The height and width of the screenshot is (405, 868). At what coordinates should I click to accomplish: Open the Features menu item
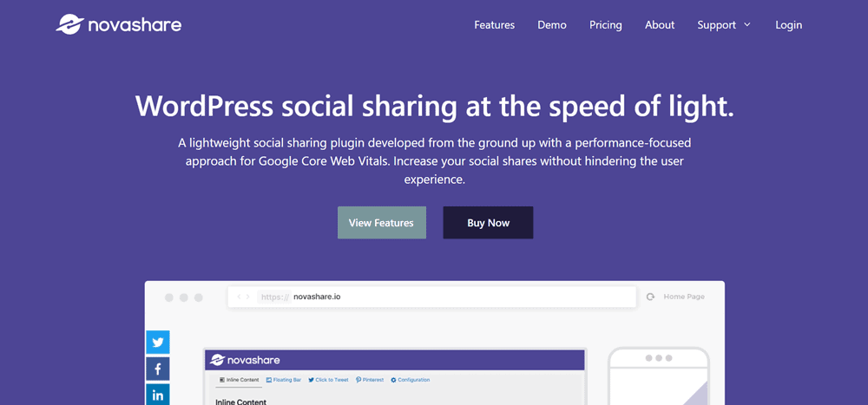click(x=495, y=25)
